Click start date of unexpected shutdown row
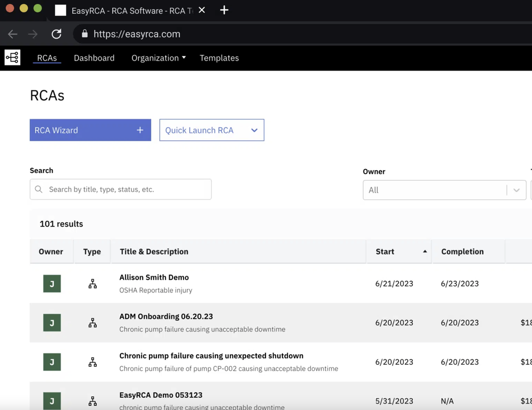This screenshot has height=410, width=532. 394,362
